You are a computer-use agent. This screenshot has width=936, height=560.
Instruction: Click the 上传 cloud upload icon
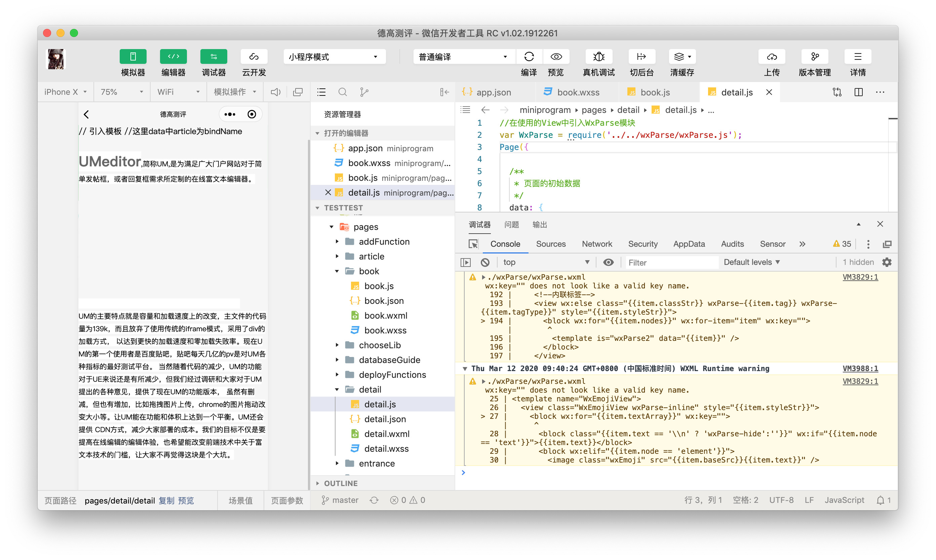tap(772, 56)
